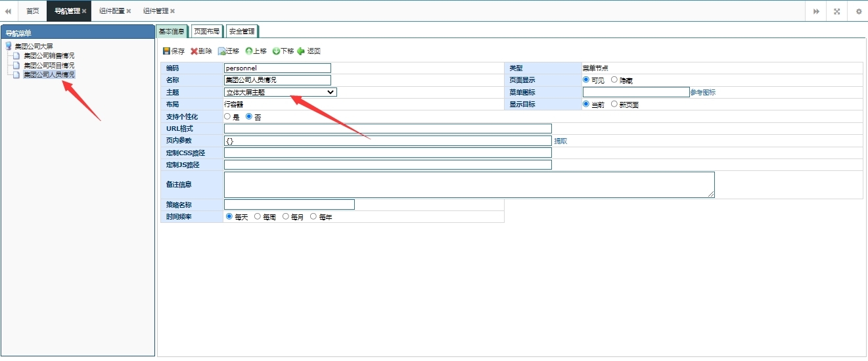Open the 基本信息 tab

click(x=172, y=31)
